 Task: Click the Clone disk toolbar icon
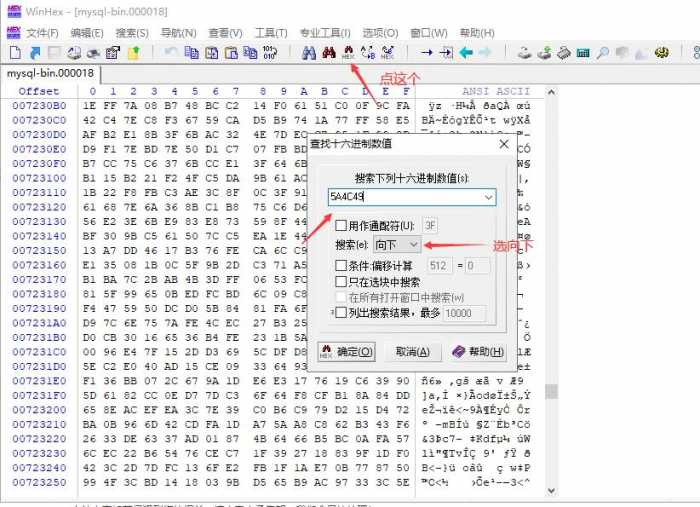coord(525,53)
